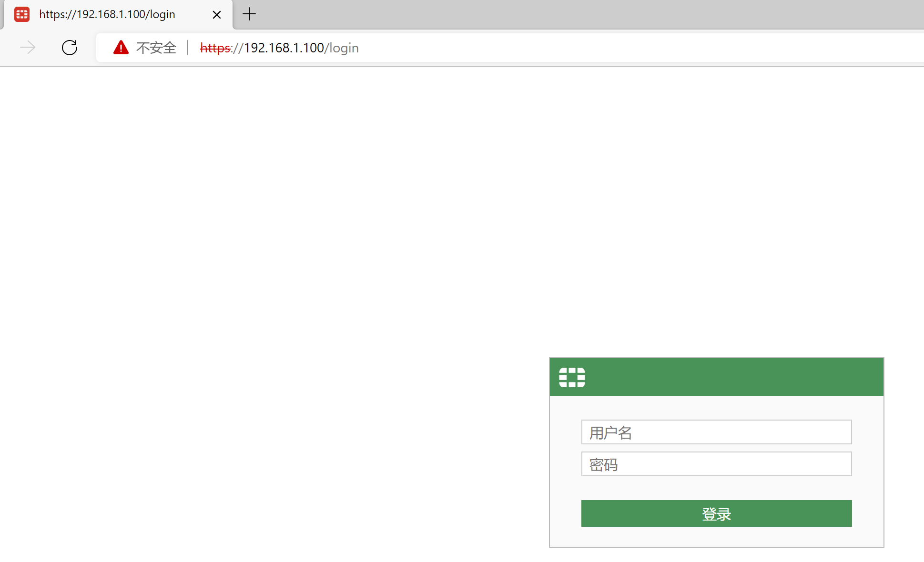Click the green header bar of login panel
Screen dimensions: 924x562
coord(734,377)
